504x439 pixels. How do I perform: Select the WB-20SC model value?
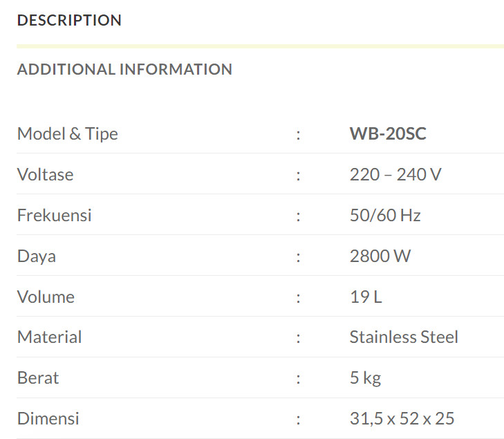click(x=388, y=133)
